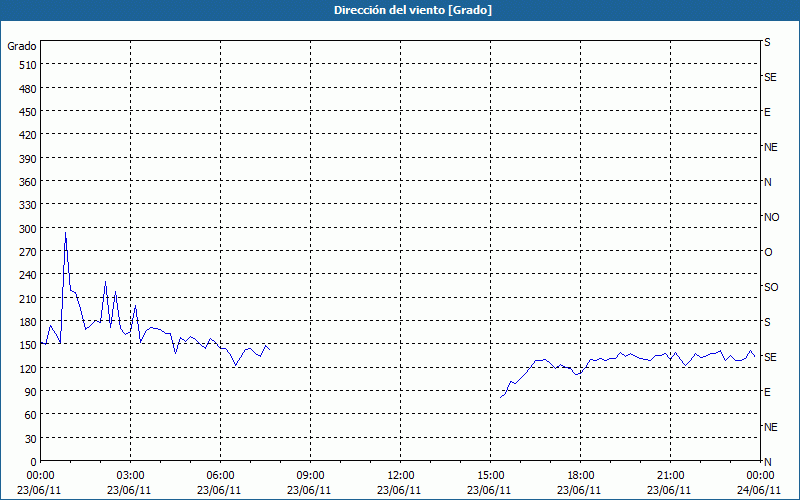This screenshot has height=500, width=800.
Task: Select the 'NO' compass direction label
Action: [771, 217]
